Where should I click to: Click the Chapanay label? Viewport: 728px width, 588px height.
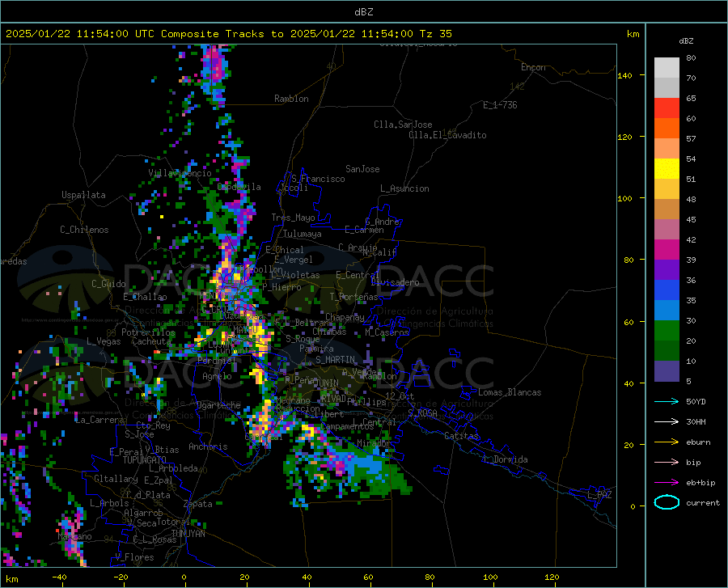tap(345, 317)
